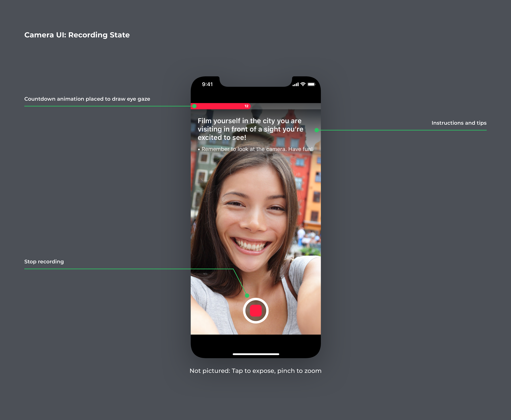Click the unfilled gray portion of countdown bar
The width and height of the screenshot is (511, 420).
pyautogui.click(x=285, y=106)
